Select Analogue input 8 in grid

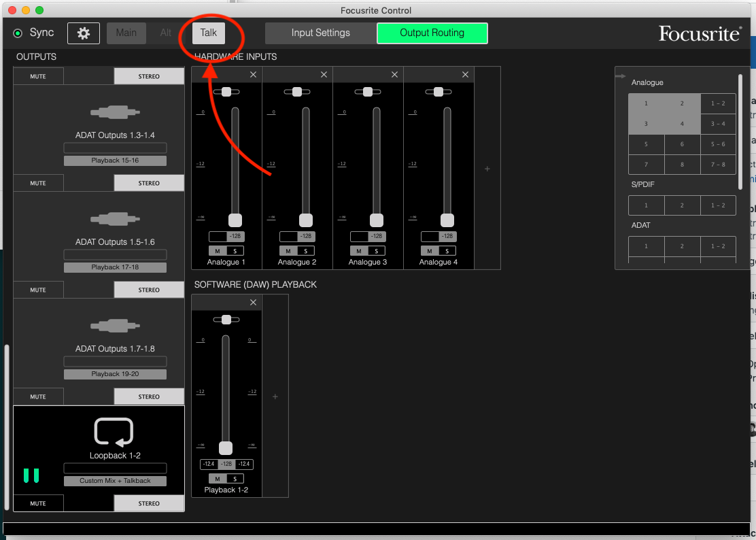(682, 165)
